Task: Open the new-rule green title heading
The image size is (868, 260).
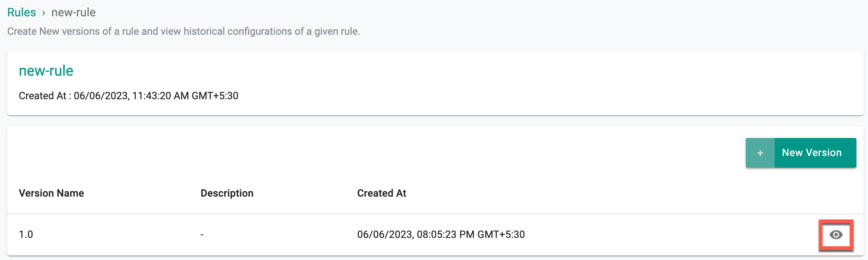Action: (x=46, y=71)
